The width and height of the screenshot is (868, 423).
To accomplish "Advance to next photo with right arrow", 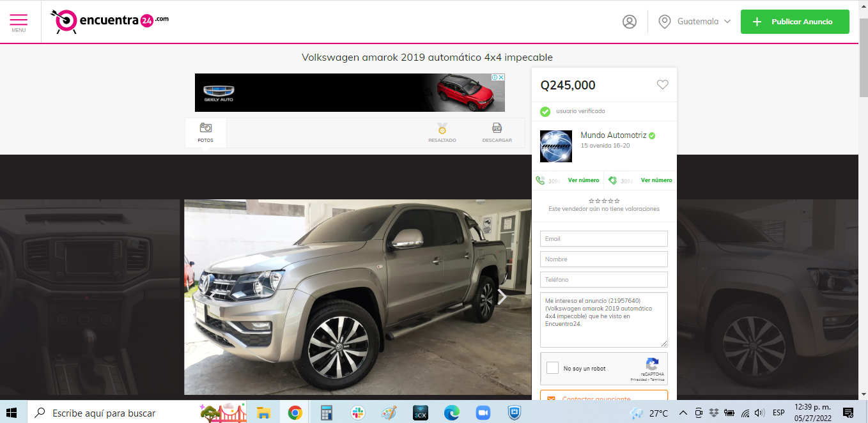I will click(502, 296).
